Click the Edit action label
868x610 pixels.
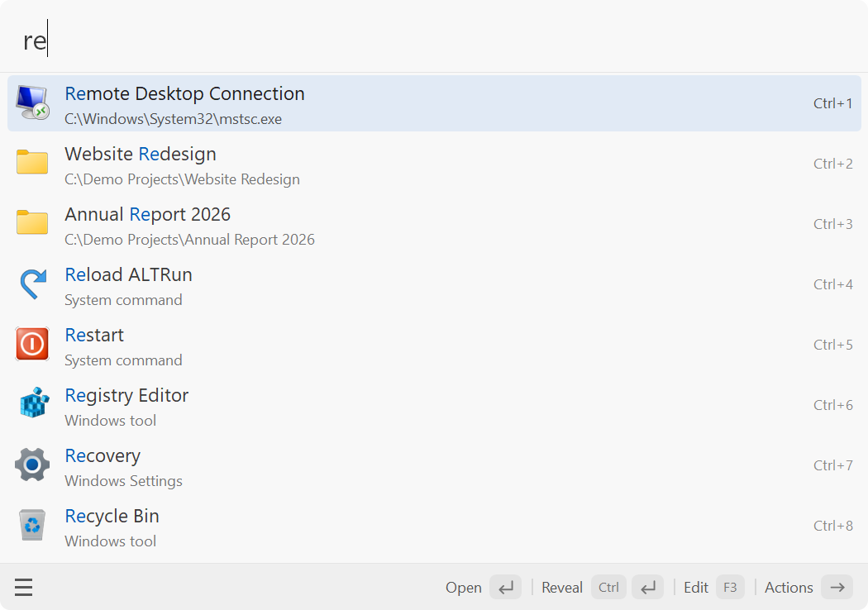696,588
